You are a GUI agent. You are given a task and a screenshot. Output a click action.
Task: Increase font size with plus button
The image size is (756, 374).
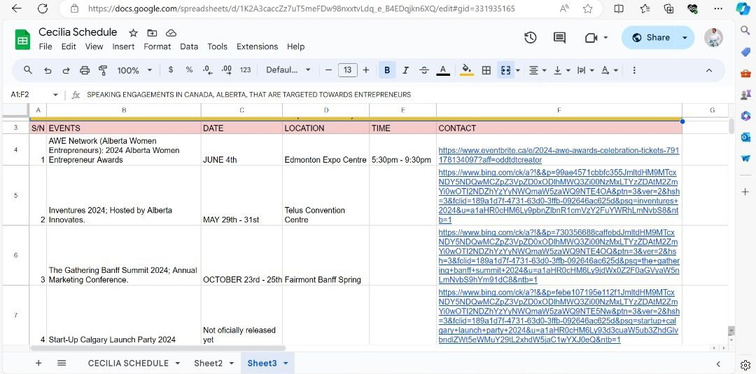pyautogui.click(x=366, y=70)
